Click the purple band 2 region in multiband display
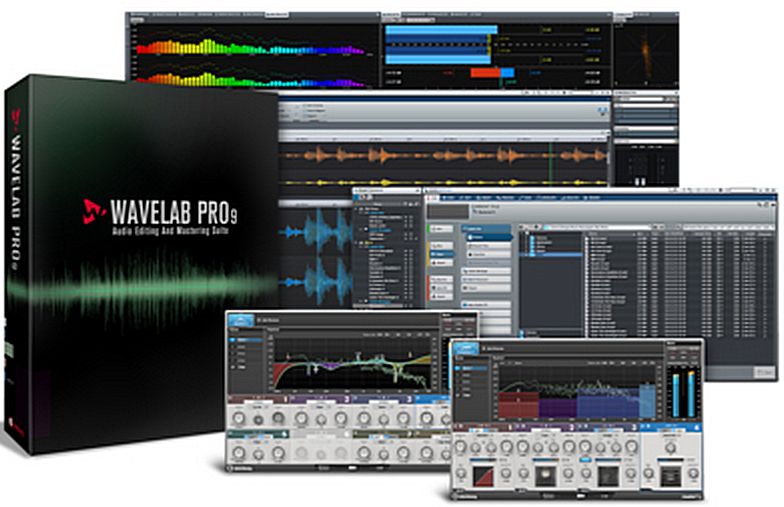 click(558, 408)
